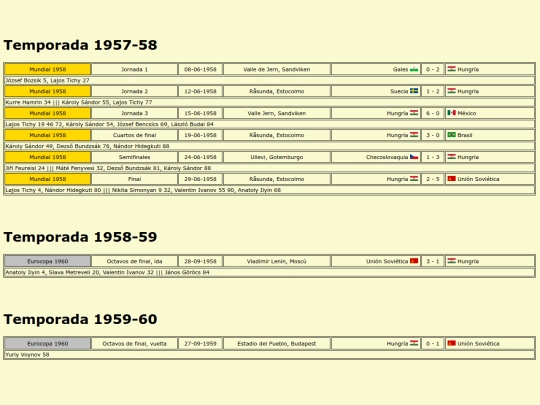
Task: Click the 6 - 0 score against México
Action: click(x=433, y=113)
